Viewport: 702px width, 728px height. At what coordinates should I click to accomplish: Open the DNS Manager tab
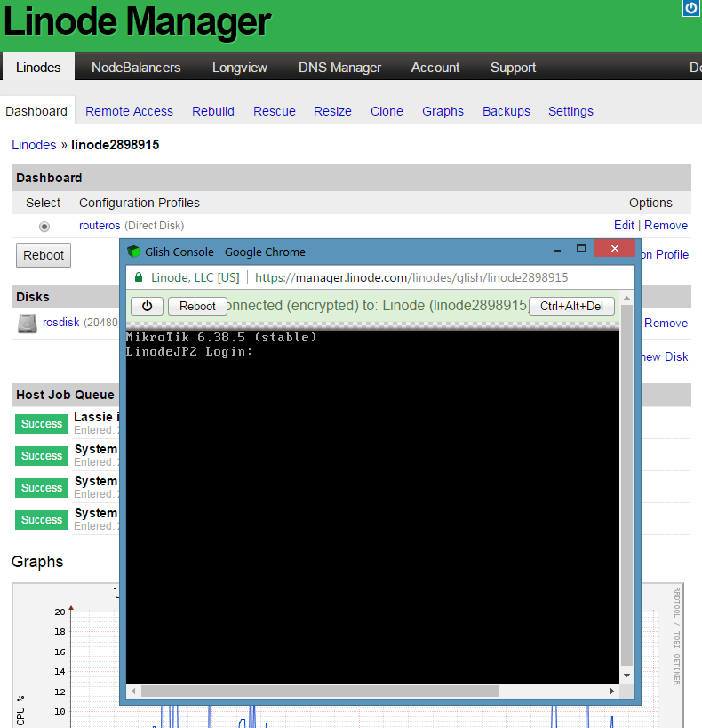[x=339, y=68]
